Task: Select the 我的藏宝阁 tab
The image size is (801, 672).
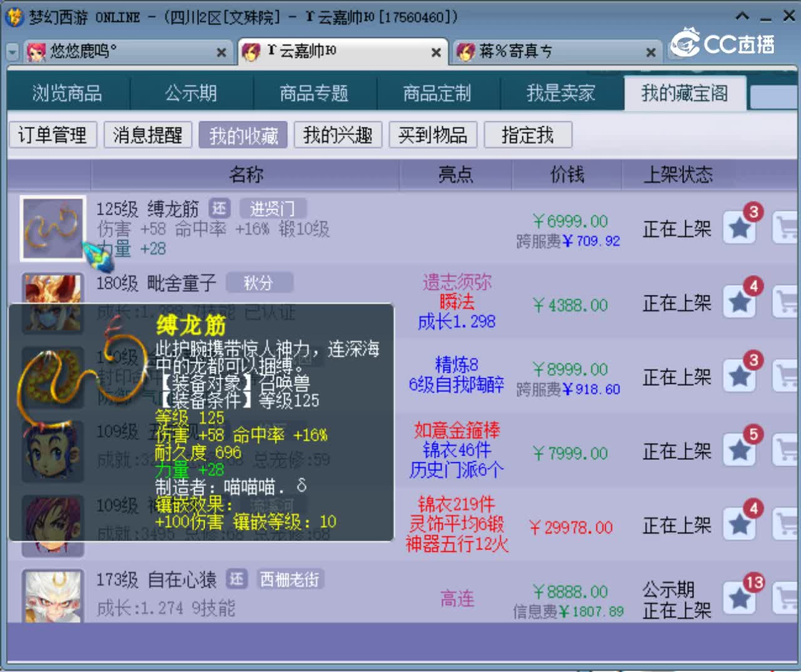Action: tap(685, 94)
